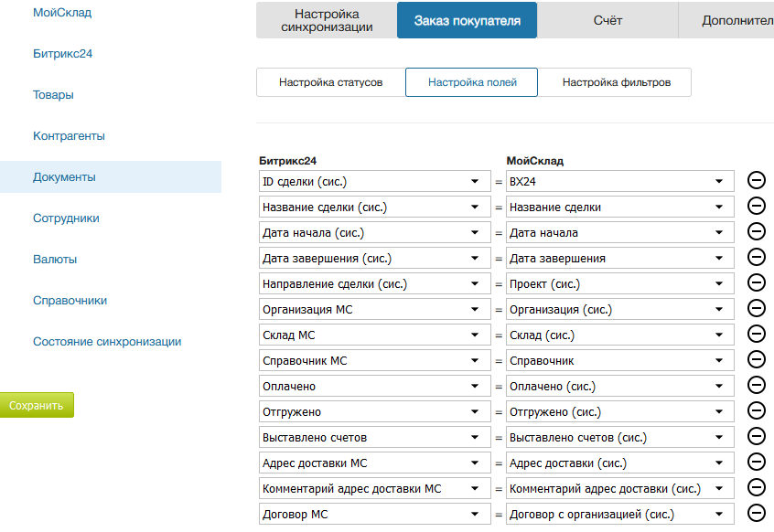
Task: Delete the Дата начала mapping row
Action: pyautogui.click(x=757, y=232)
